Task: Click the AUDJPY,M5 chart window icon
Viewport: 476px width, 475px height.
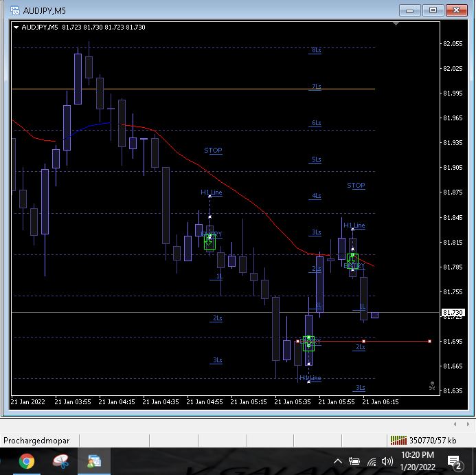Action: click(15, 10)
